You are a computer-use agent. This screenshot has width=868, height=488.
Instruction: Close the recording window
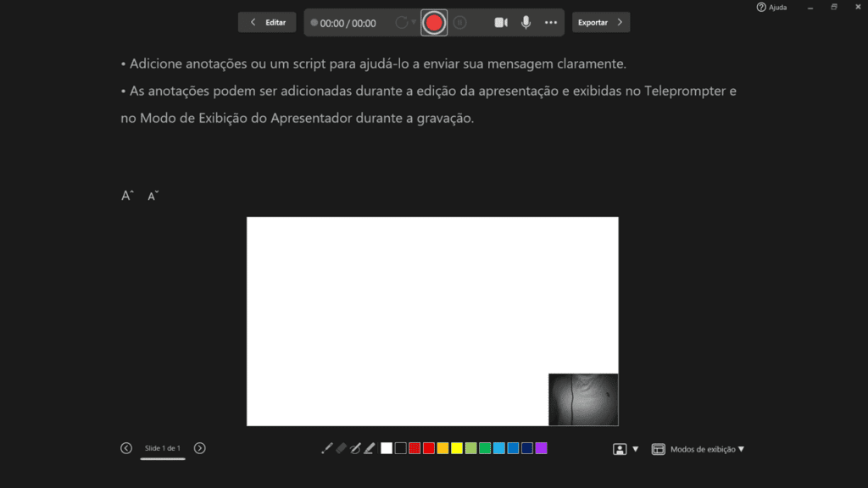pyautogui.click(x=858, y=7)
